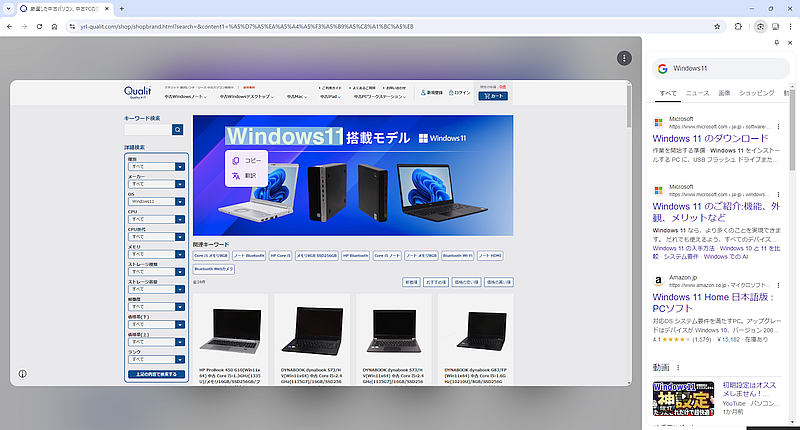
Task: Open the Lens overlay more options menu
Action: tap(624, 58)
